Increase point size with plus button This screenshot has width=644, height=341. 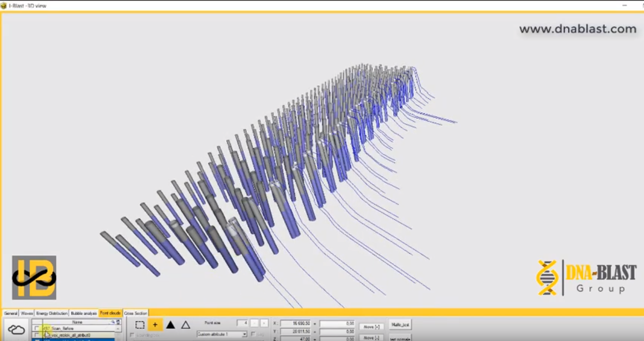point(264,323)
